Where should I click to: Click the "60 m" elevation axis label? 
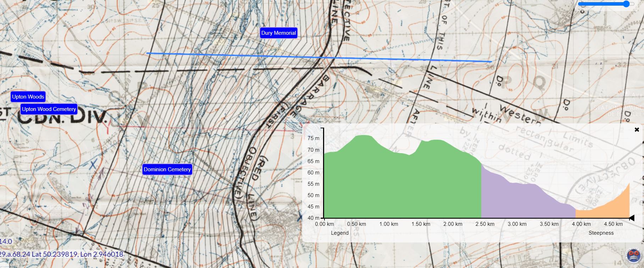[x=313, y=173]
